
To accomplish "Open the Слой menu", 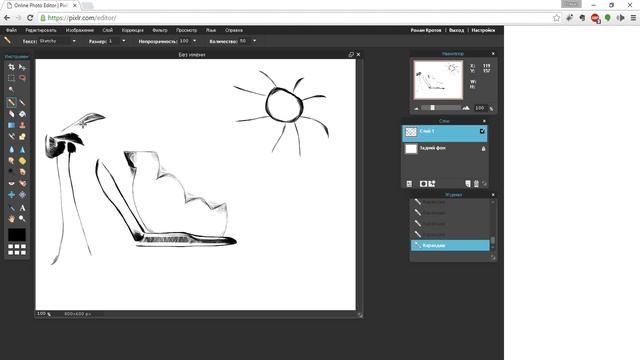I will 108,30.
